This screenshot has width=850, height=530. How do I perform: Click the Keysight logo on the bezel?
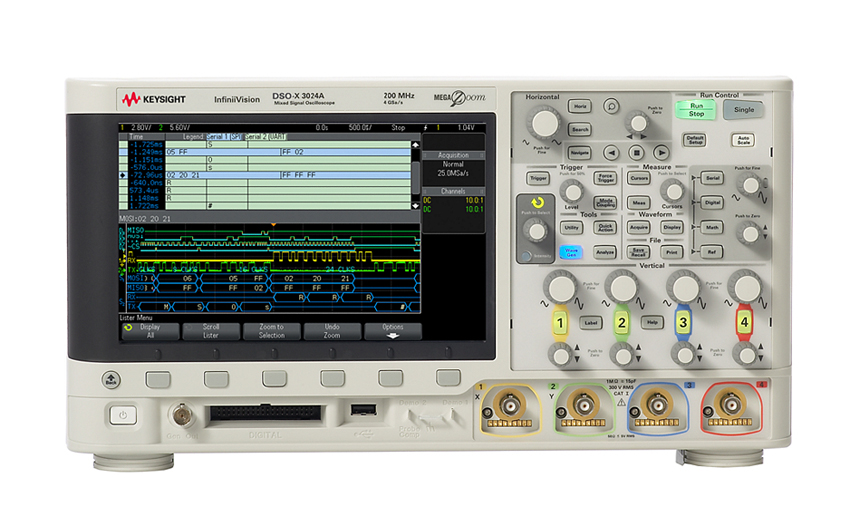point(153,99)
